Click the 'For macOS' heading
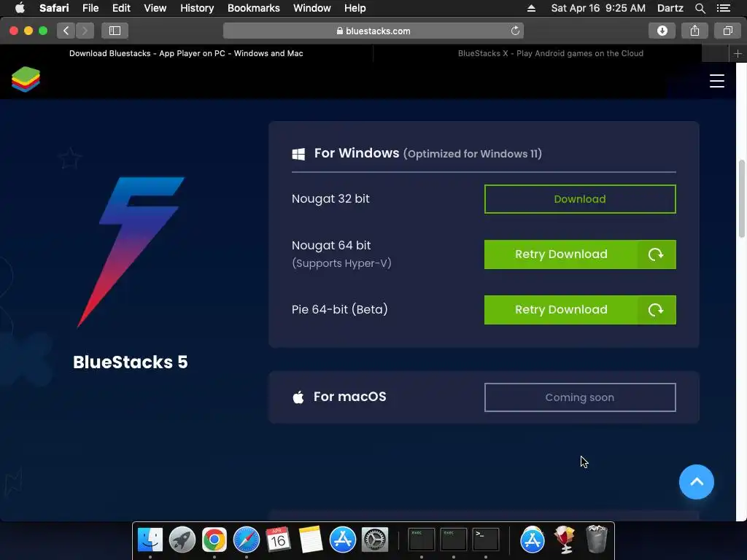This screenshot has width=747, height=560. [x=349, y=397]
